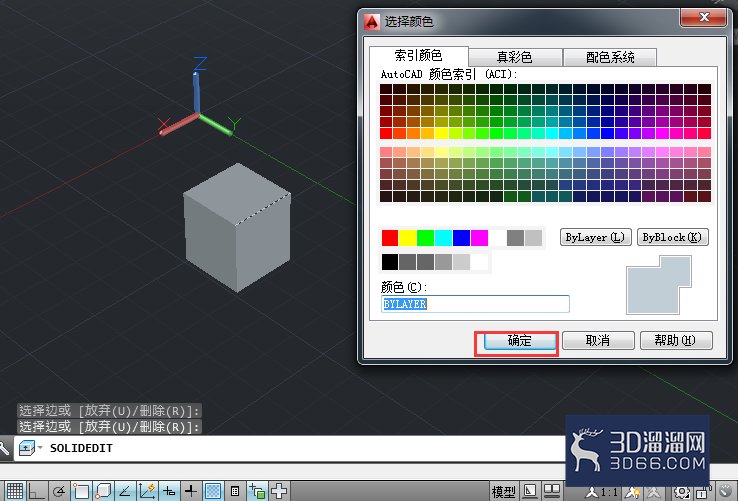Click the auto-add annotation scales icon
Viewport: 738px width, 501px height.
pyautogui.click(x=654, y=493)
